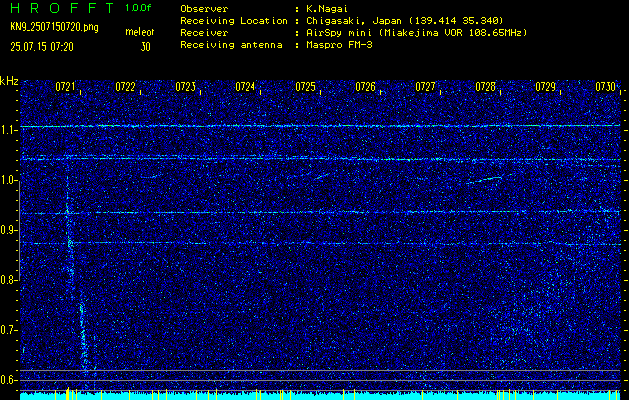The width and height of the screenshot is (629, 400).
Task: Click the 0726 time marker
Action: pyautogui.click(x=365, y=87)
